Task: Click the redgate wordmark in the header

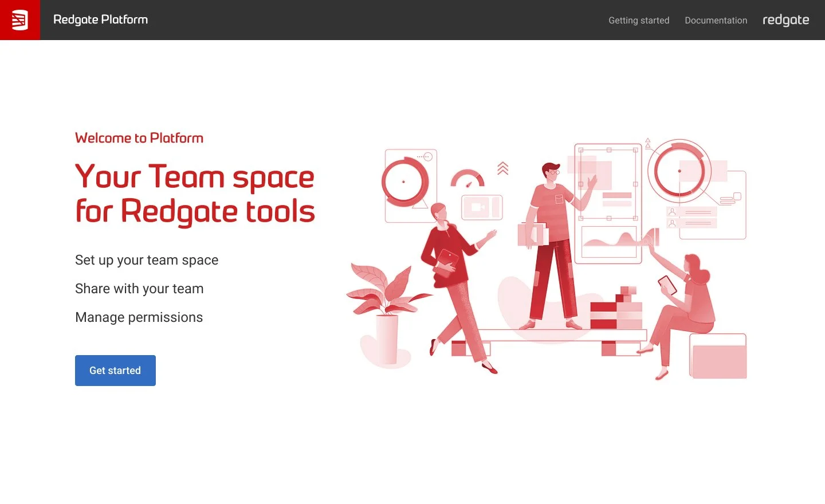Action: (x=785, y=20)
